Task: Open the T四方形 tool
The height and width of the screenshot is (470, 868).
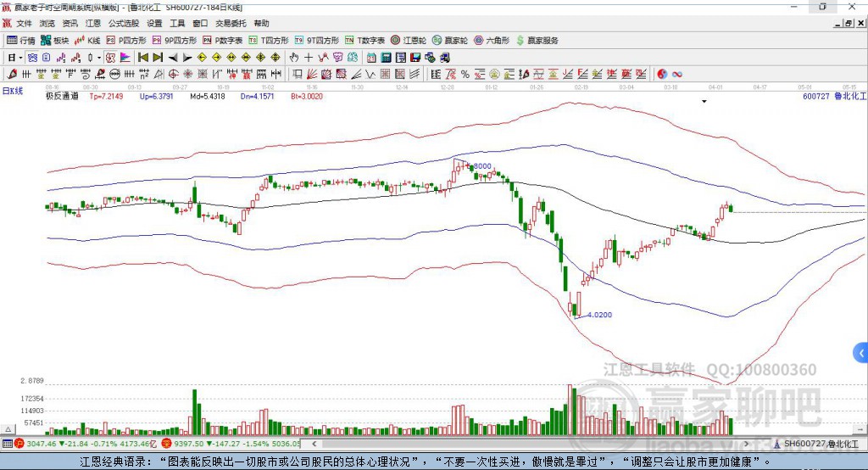Action: (269, 41)
